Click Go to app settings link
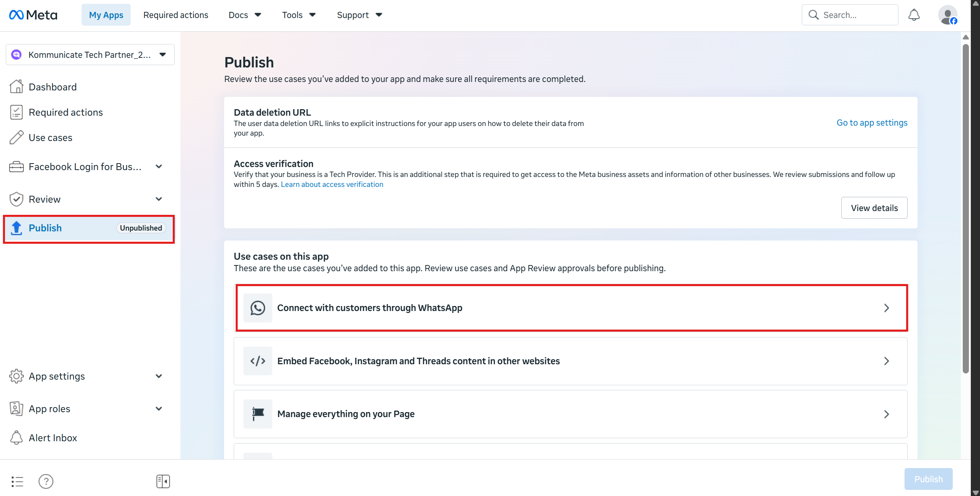This screenshot has width=980, height=496. coord(872,123)
